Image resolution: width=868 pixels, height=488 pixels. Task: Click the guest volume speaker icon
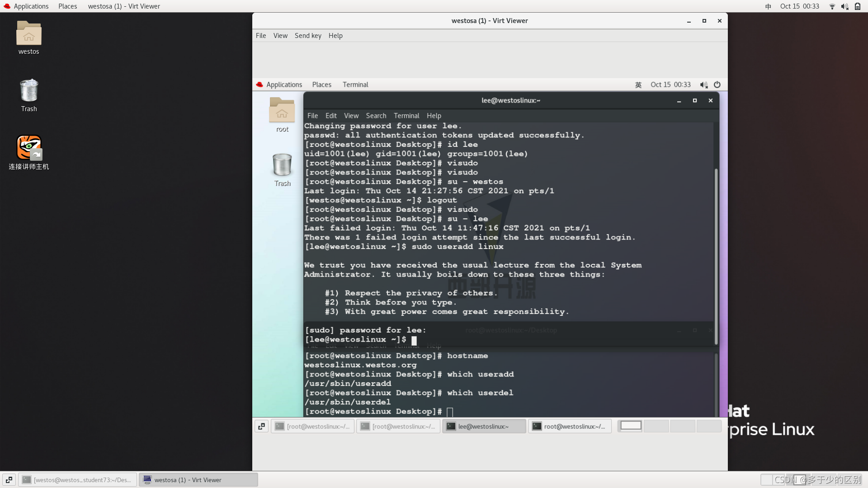pos(703,84)
